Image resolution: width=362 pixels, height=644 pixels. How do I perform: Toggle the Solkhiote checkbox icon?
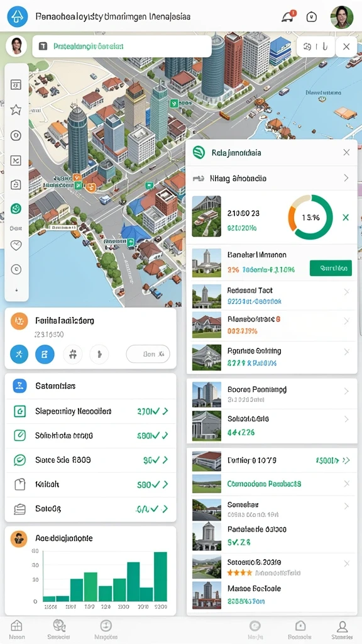[x=19, y=435]
